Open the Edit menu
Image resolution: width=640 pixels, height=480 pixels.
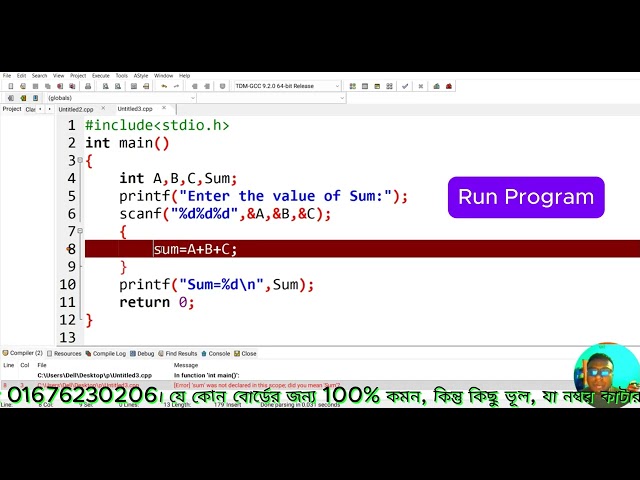tap(21, 76)
